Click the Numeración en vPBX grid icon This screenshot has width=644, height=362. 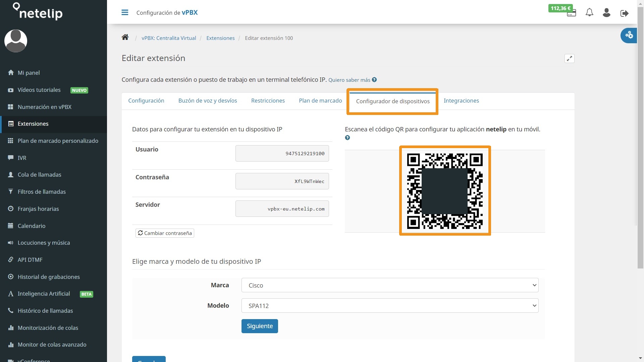11,107
